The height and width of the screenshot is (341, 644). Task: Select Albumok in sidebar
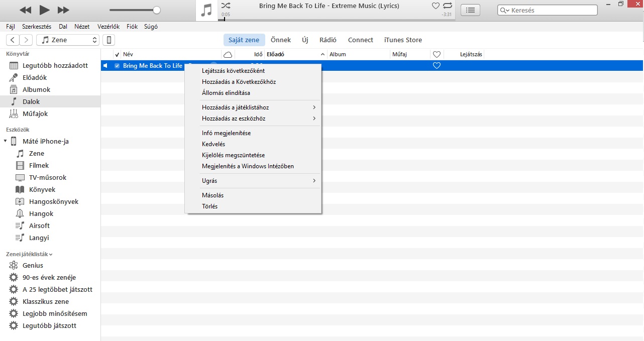[x=50, y=90]
